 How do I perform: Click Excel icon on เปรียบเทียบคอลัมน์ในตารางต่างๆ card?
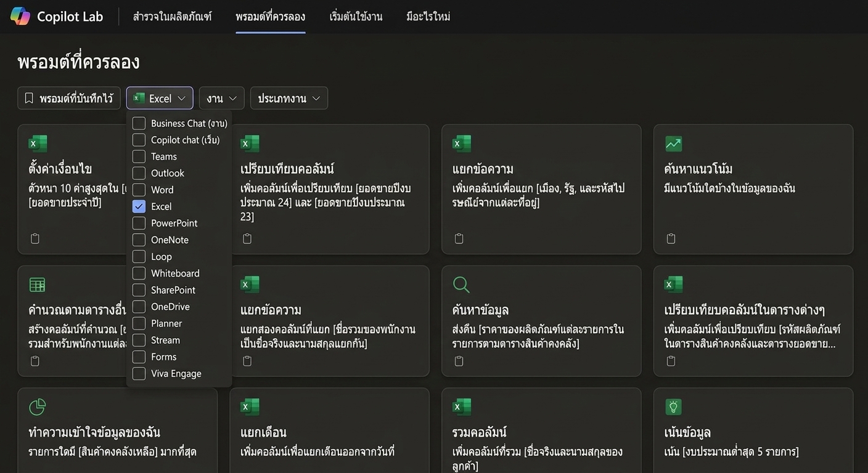[x=674, y=285]
